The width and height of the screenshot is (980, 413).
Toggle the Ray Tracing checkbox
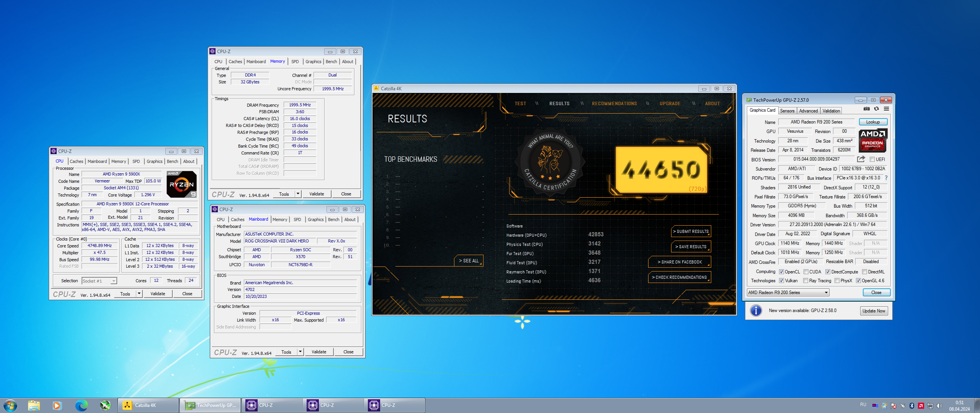[806, 281]
